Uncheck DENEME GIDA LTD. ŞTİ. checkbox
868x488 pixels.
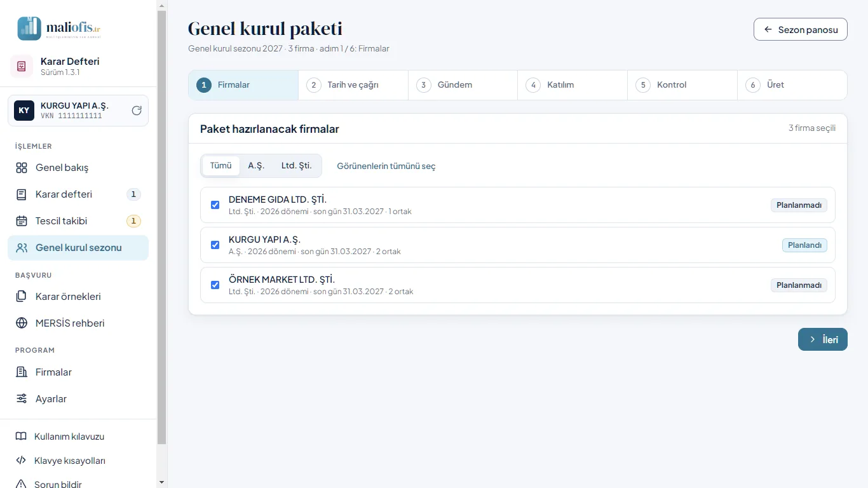pos(215,205)
